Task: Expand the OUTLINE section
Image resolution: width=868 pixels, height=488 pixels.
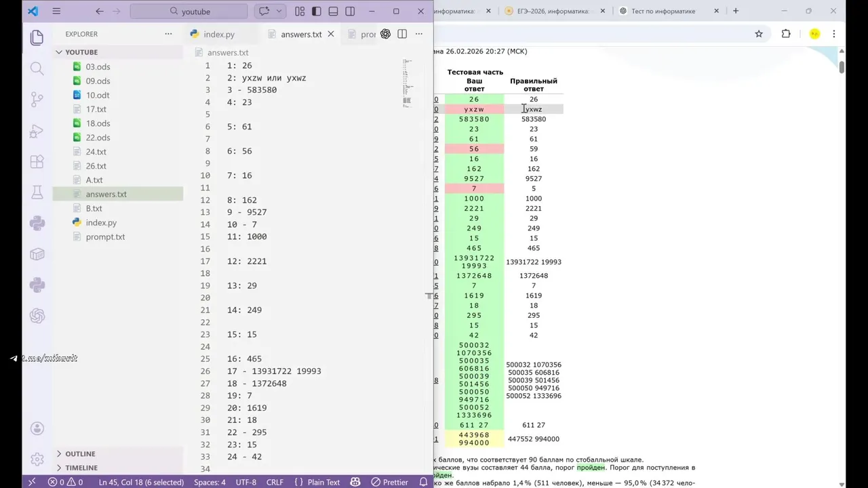Action: (118, 453)
